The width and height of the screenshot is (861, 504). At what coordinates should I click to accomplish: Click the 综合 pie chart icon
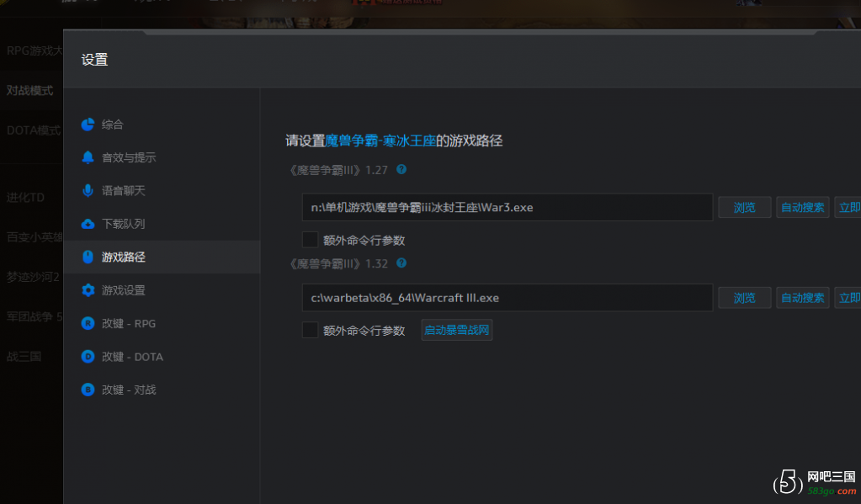(88, 125)
